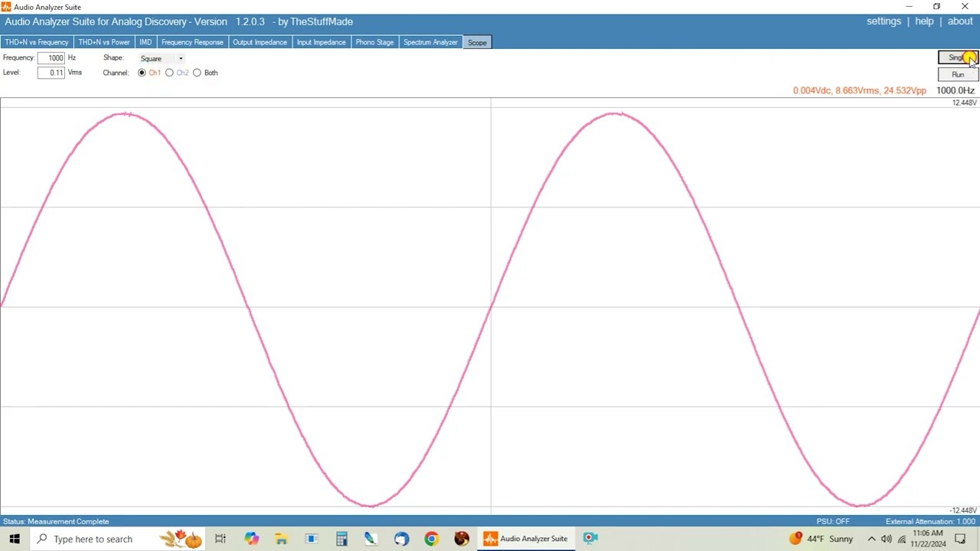Select the Scope tab
Image resolution: width=980 pixels, height=551 pixels.
click(477, 42)
